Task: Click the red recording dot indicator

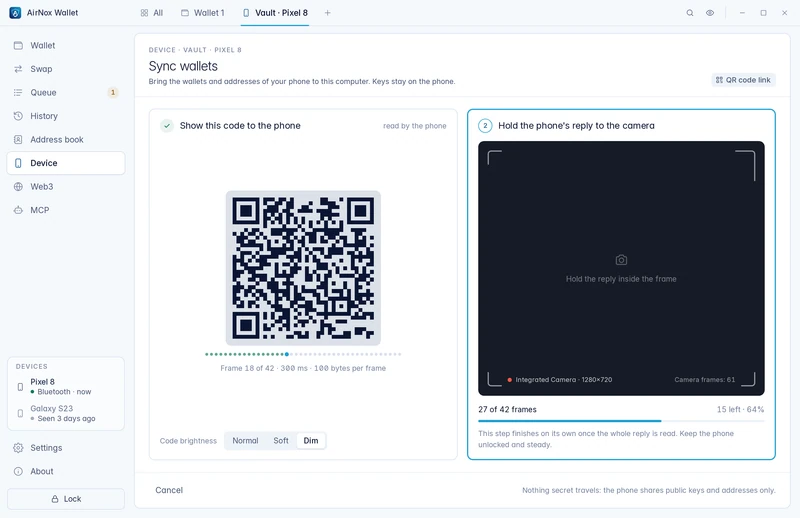Action: 509,380
